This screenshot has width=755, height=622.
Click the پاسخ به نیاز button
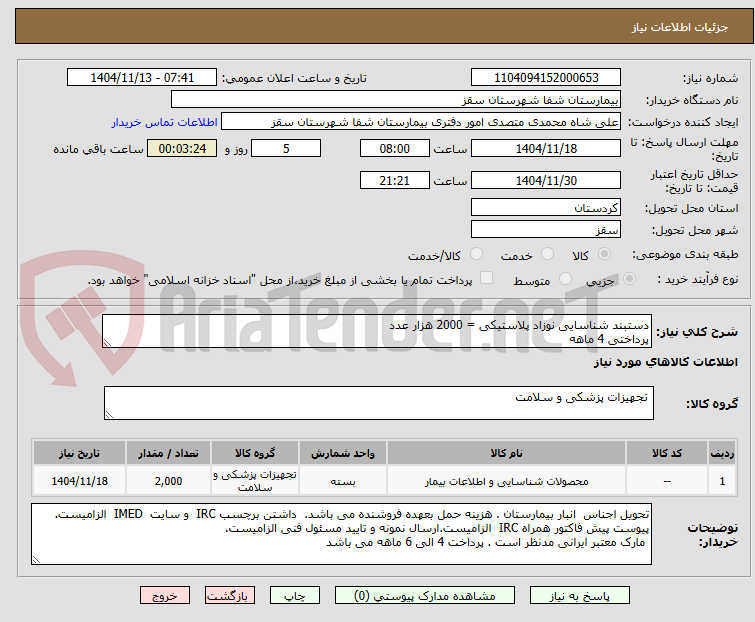[580, 596]
